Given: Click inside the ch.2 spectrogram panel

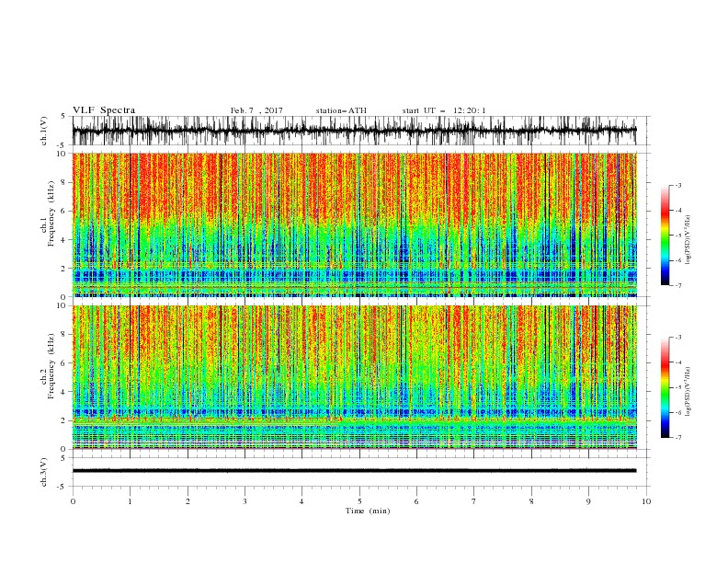Looking at the screenshot, I should click(x=354, y=377).
